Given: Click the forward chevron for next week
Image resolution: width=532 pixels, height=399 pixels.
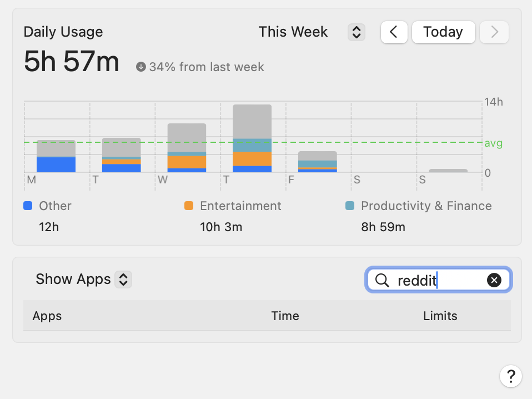Looking at the screenshot, I should (x=494, y=32).
